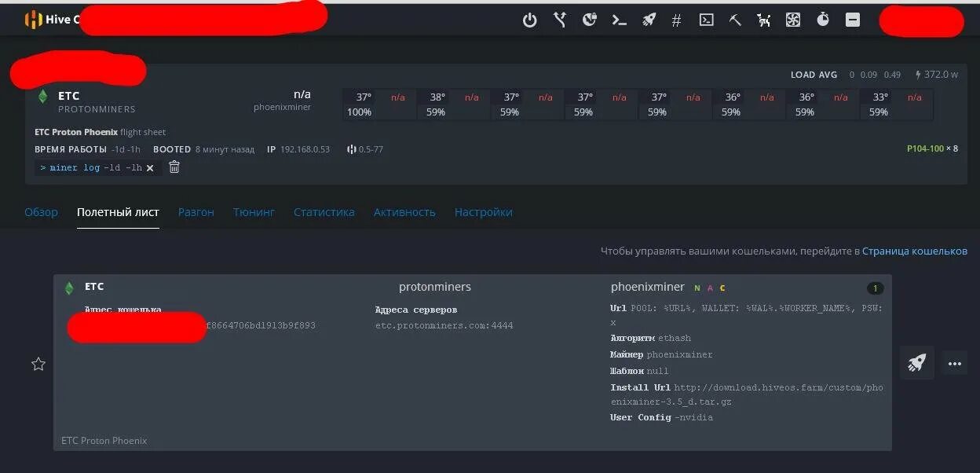Screen dimensions: 980x473
Task: Open the VPN/network globe-lock icon
Action: point(590,20)
